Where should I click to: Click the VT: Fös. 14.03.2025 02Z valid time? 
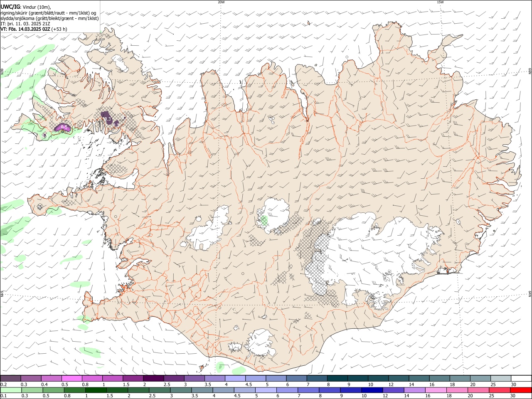(x=34, y=29)
